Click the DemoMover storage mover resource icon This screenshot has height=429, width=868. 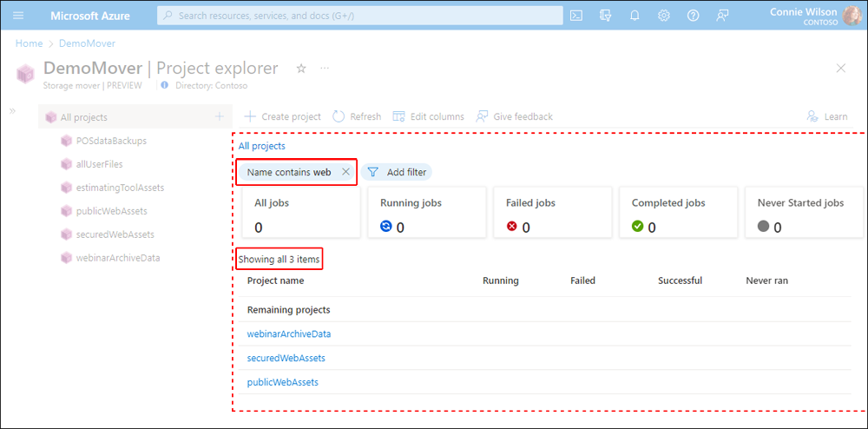tap(25, 74)
